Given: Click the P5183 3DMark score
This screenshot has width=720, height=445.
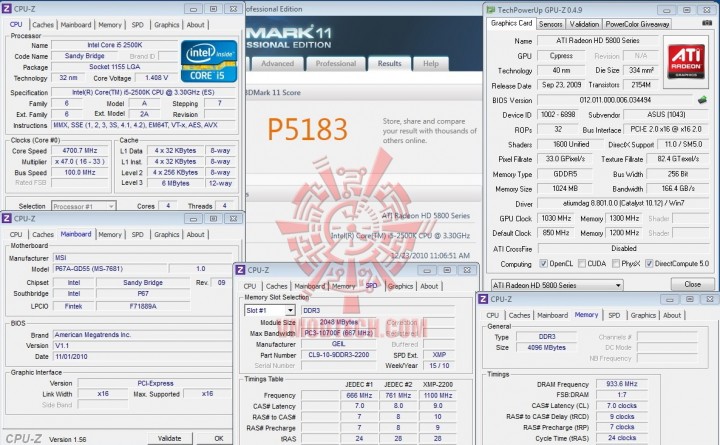Looking at the screenshot, I should pyautogui.click(x=307, y=129).
